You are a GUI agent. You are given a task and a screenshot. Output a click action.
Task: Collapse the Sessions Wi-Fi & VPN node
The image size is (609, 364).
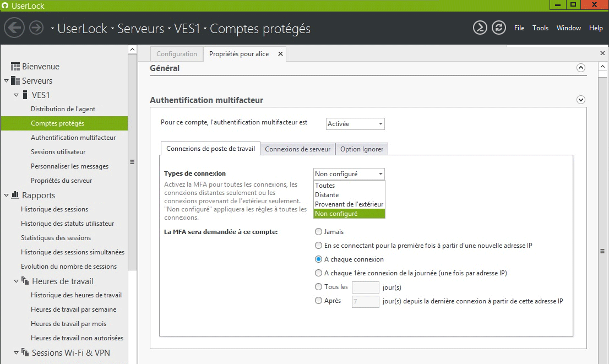(17, 353)
